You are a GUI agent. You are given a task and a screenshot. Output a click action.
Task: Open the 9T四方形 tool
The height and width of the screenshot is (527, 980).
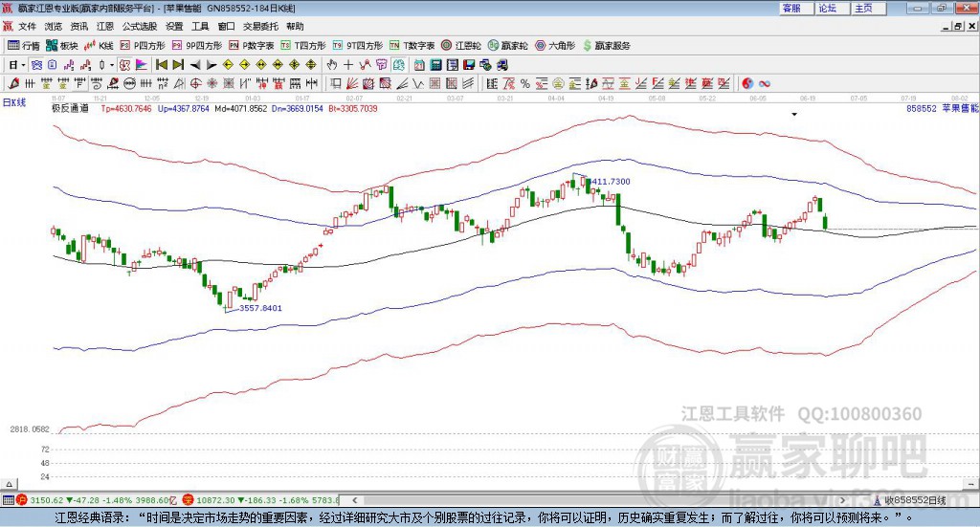[x=358, y=46]
